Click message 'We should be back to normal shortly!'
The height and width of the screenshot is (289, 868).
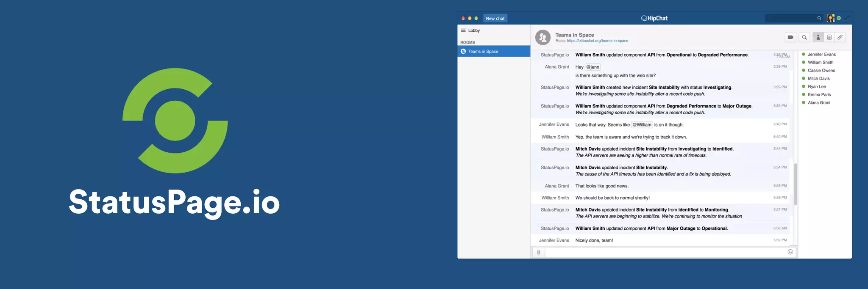coord(612,198)
